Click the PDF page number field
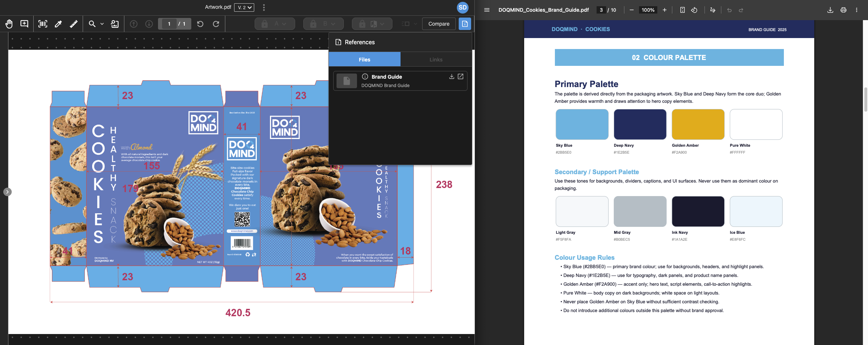 [x=601, y=10]
